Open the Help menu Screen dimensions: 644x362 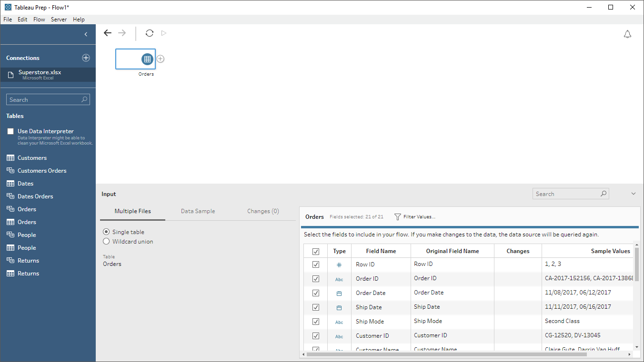[x=79, y=20]
